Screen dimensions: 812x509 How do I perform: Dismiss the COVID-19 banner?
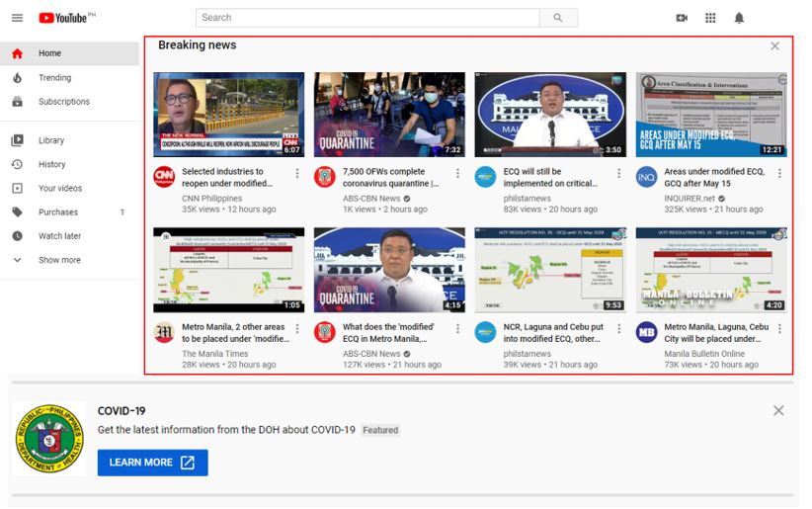pos(778,410)
